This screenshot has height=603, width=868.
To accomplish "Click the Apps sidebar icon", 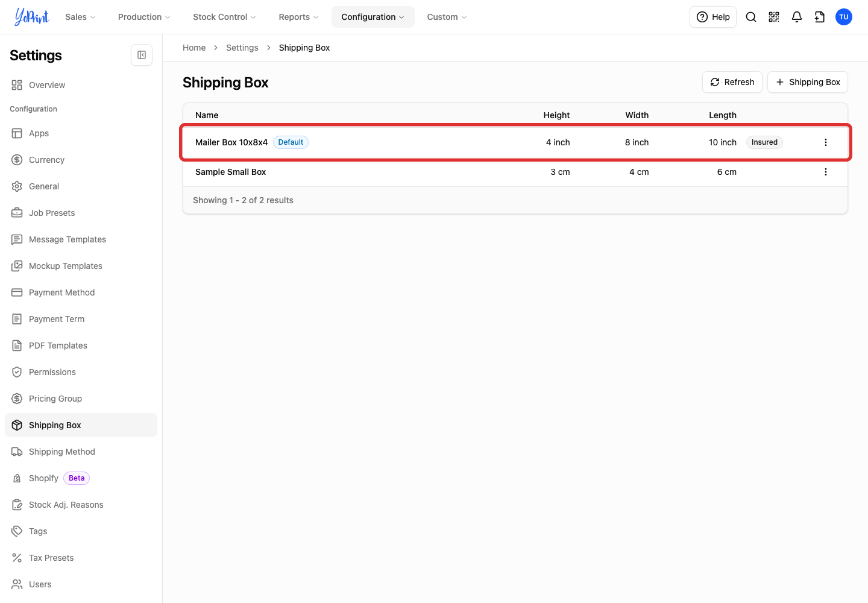I will (x=17, y=133).
